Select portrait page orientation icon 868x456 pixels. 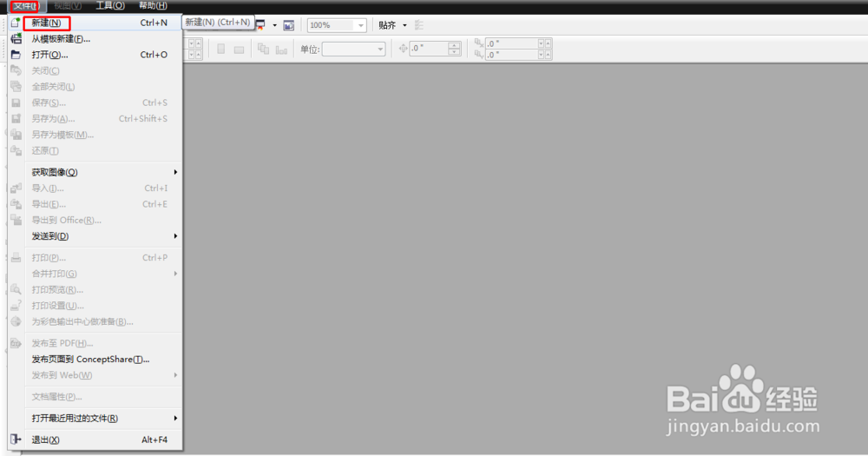[x=220, y=50]
